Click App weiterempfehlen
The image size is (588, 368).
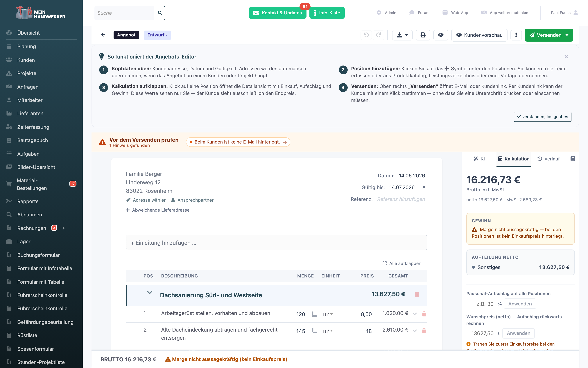[504, 13]
